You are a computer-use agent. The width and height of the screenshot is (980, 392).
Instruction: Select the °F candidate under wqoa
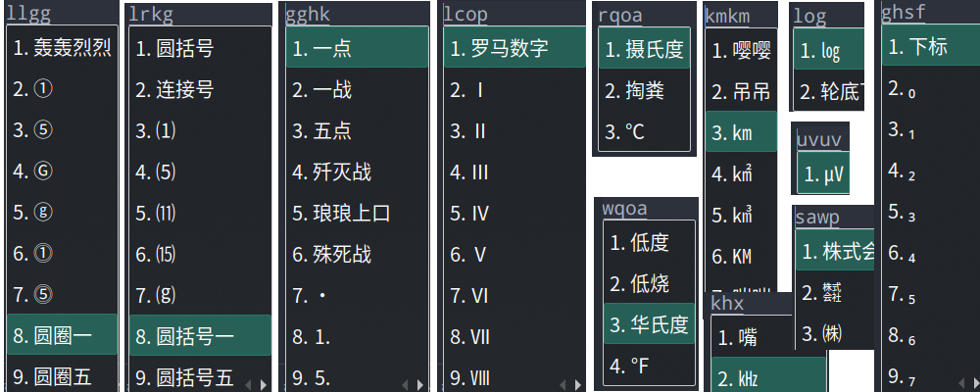649,366
